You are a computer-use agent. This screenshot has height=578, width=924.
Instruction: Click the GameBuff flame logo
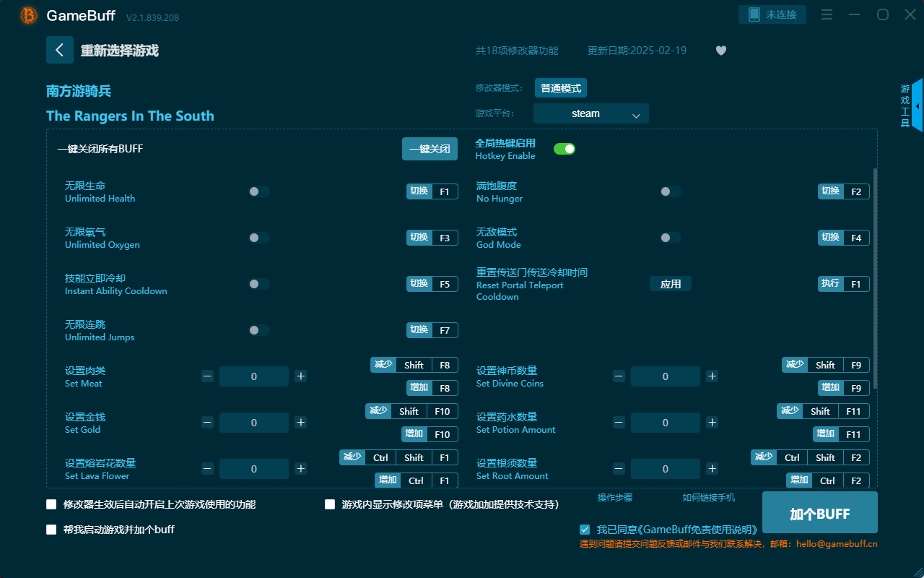(x=27, y=15)
